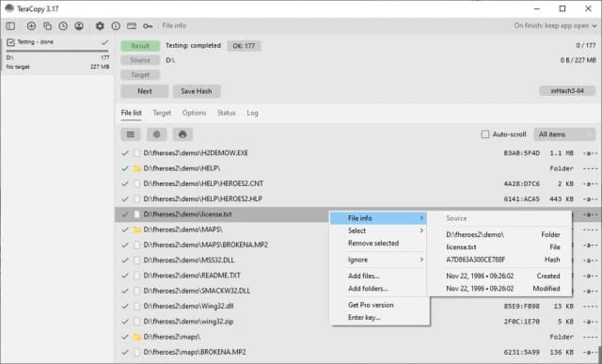Click the folder icon for D:\fheroes2\maps\

coord(136,337)
